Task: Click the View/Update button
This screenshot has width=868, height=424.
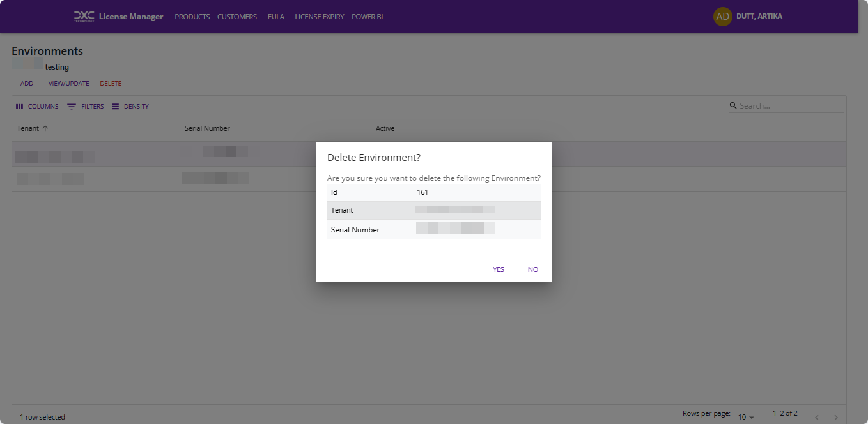Action: click(x=68, y=84)
